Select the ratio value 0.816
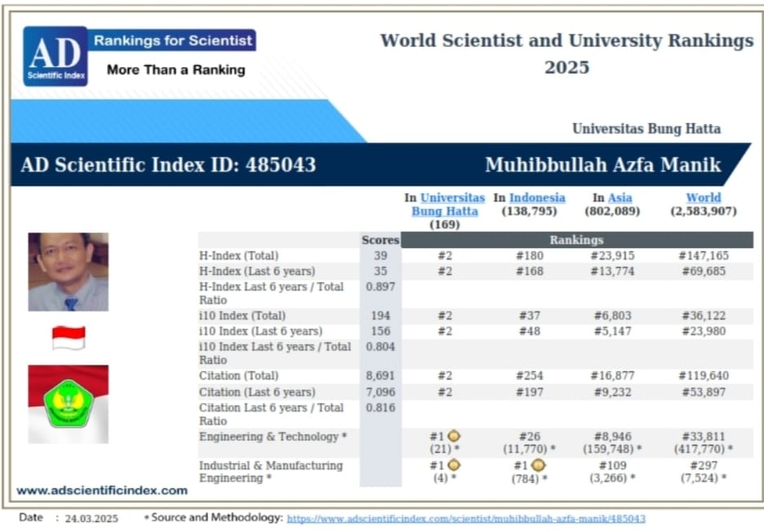Image resolution: width=764 pixels, height=532 pixels. tap(380, 407)
